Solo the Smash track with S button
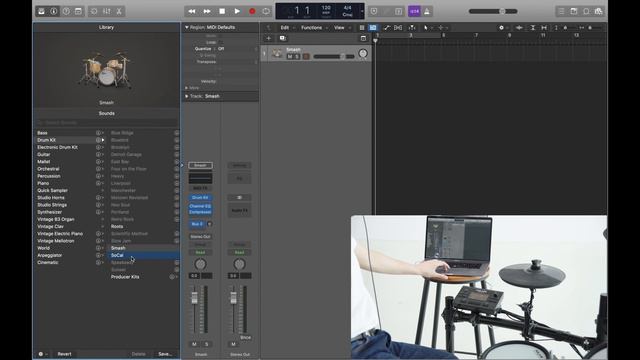Screen dimensions: 640x360 click(x=297, y=57)
